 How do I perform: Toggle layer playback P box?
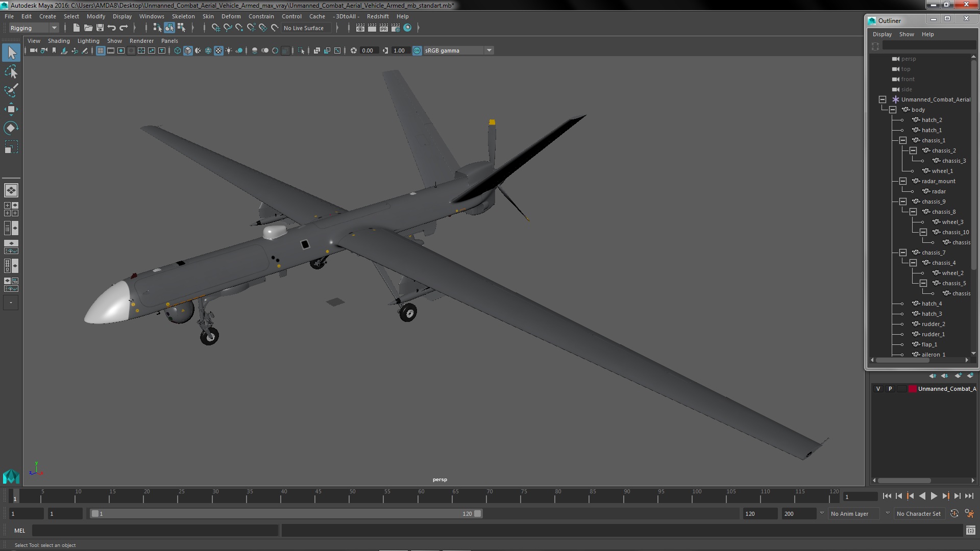[890, 389]
